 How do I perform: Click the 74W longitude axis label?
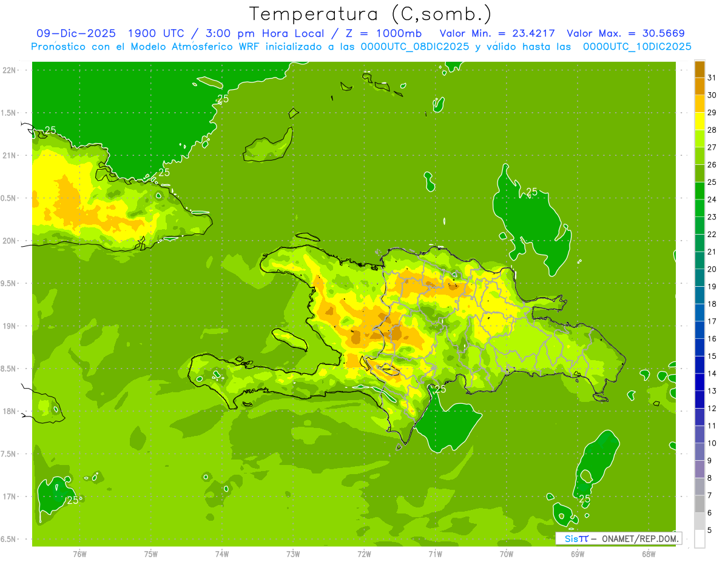pos(222,554)
